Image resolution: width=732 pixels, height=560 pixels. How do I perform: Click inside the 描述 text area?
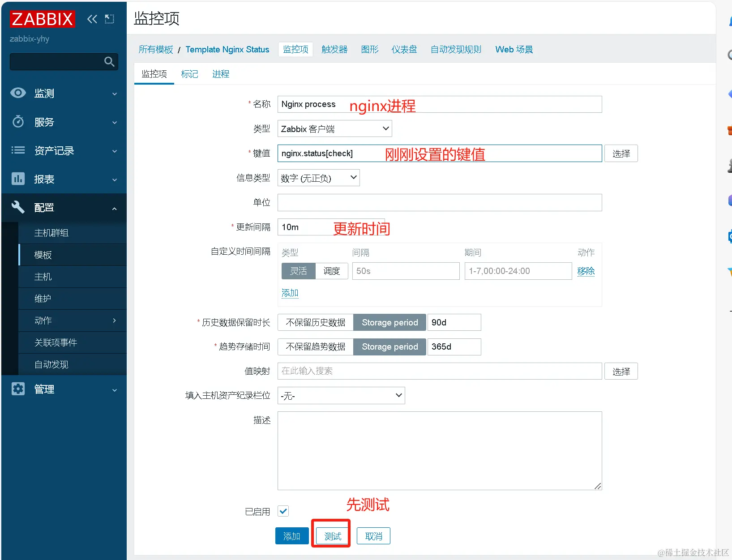point(440,450)
